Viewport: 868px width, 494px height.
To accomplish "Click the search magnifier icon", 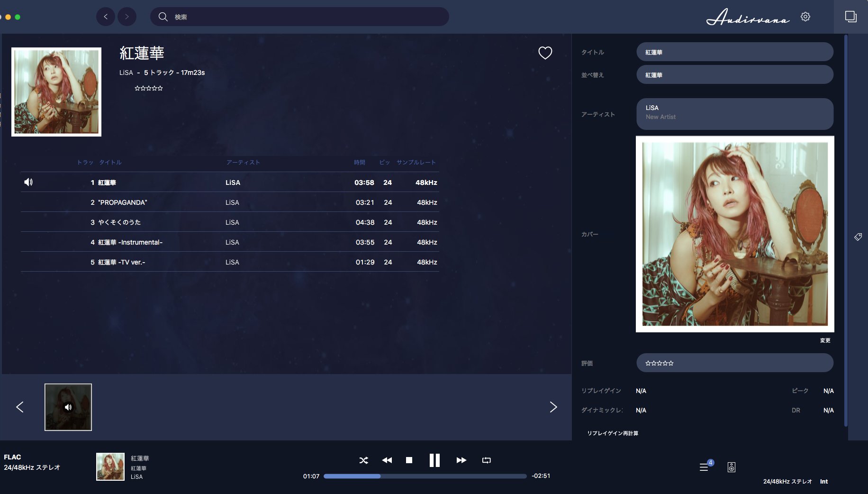I will [163, 17].
